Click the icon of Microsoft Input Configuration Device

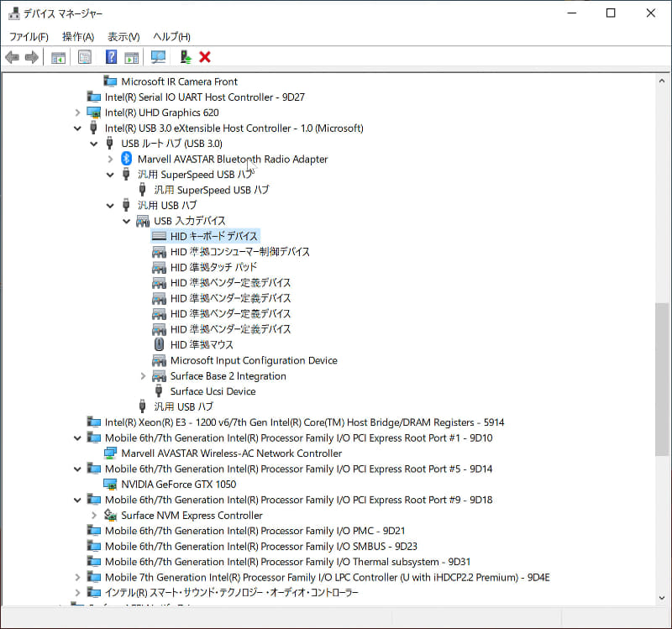coord(159,360)
